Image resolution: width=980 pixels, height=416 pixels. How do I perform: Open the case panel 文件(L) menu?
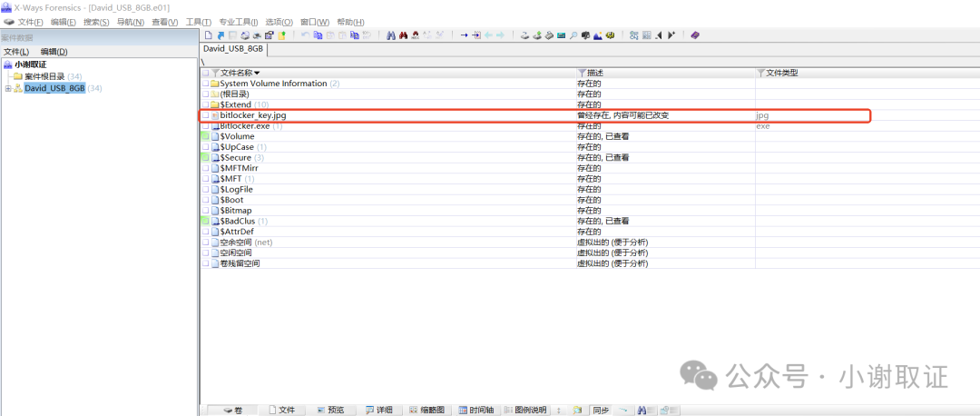(x=16, y=52)
